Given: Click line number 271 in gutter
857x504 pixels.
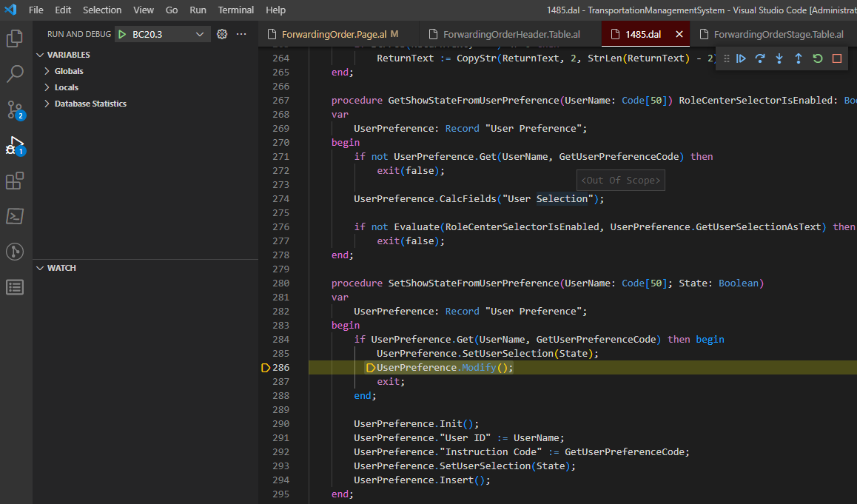Looking at the screenshot, I should tap(281, 157).
